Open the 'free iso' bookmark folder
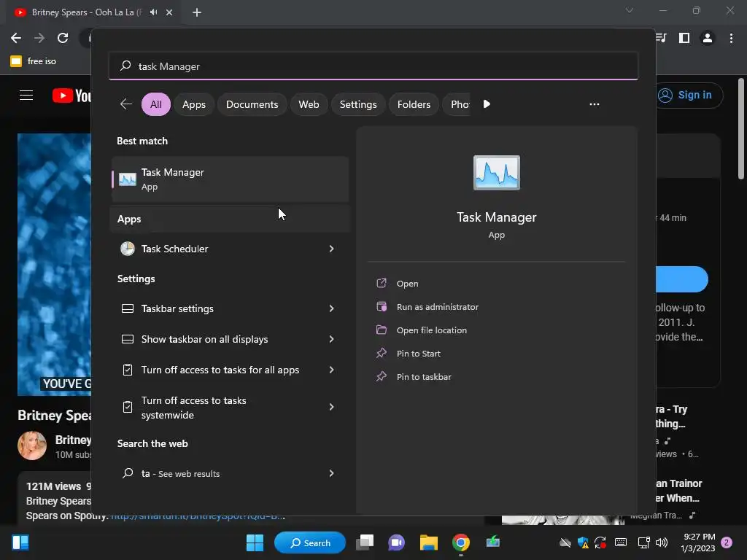The width and height of the screenshot is (747, 560). [34, 61]
